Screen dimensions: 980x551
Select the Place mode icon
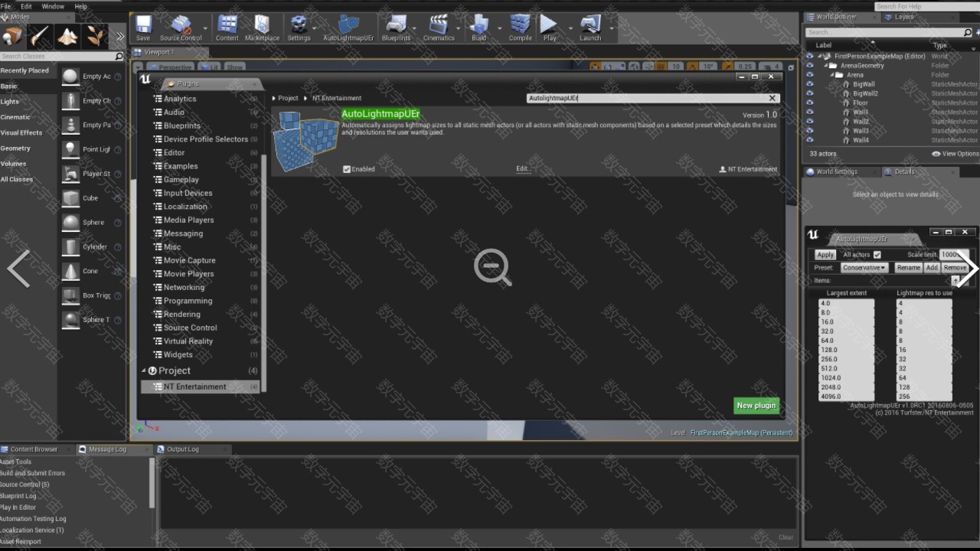(x=12, y=35)
